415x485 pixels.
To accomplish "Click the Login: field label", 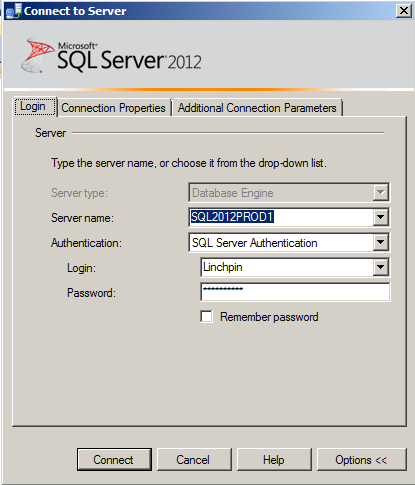I will click(81, 268).
